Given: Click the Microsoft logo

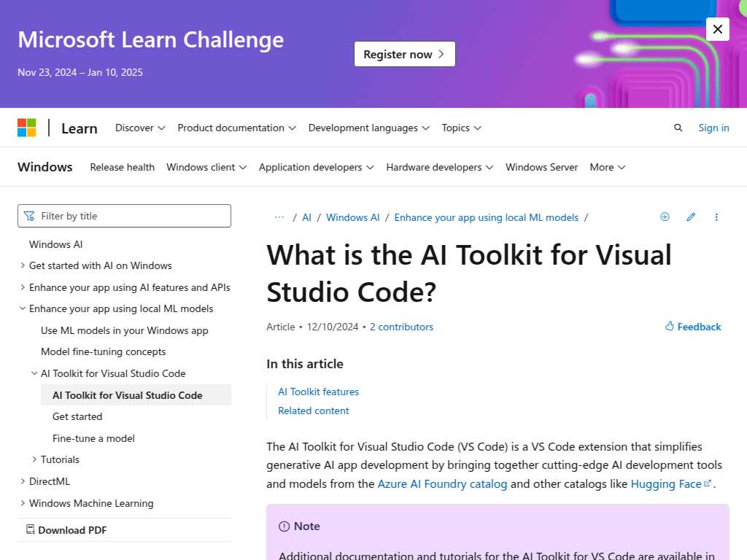Looking at the screenshot, I should click(x=27, y=128).
